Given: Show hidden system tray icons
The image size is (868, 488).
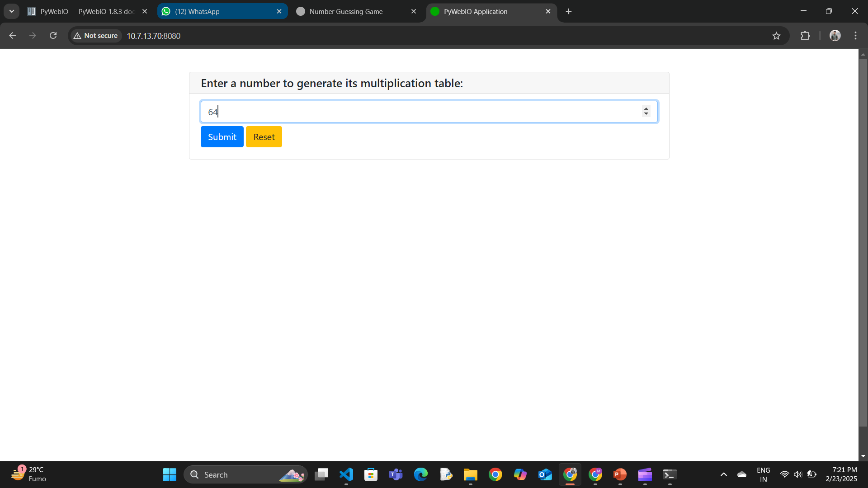Looking at the screenshot, I should coord(724,474).
